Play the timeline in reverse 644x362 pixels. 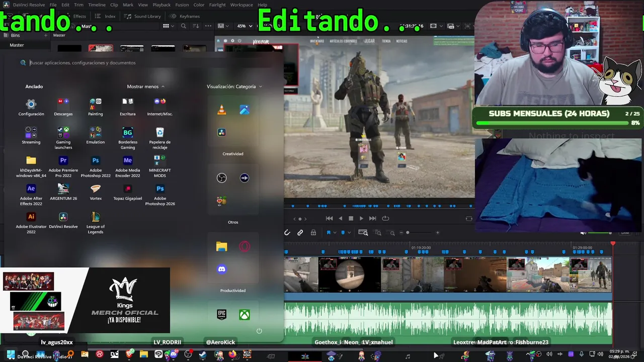(x=340, y=218)
